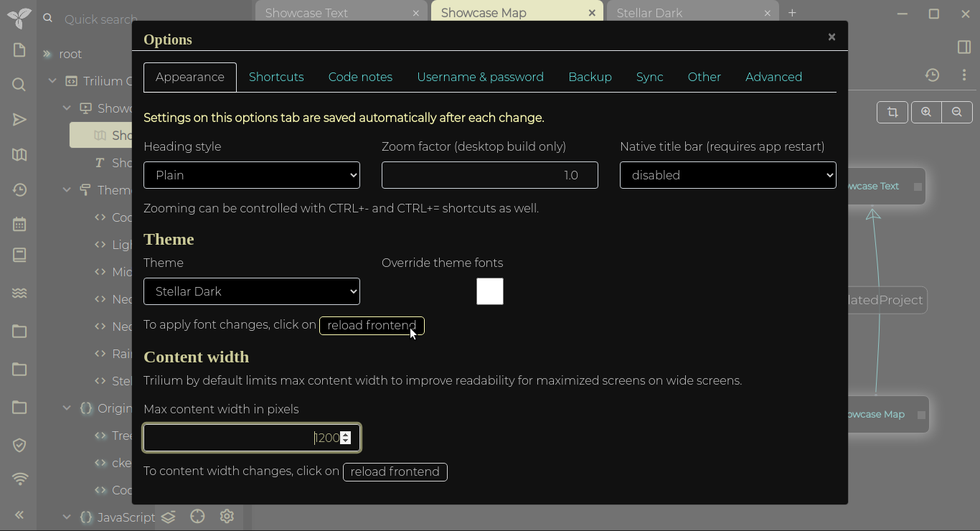Image resolution: width=980 pixels, height=531 pixels.
Task: Select the Jump to note arrow icon
Action: pos(19,120)
